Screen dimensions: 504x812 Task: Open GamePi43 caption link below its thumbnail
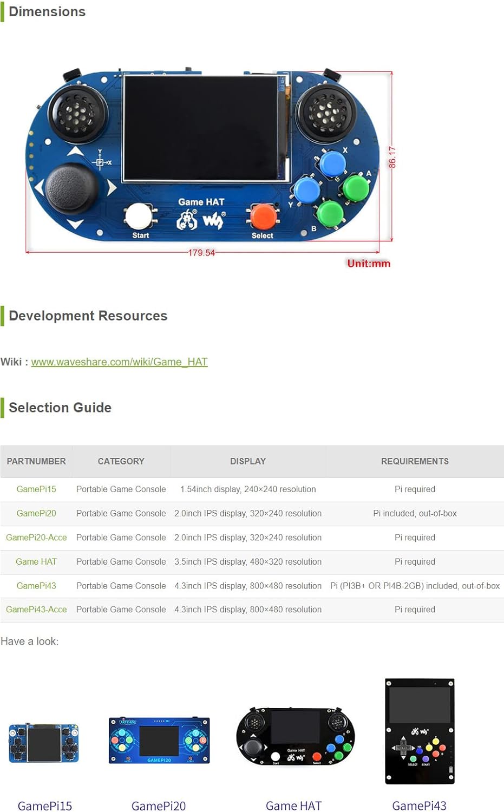pos(420,806)
